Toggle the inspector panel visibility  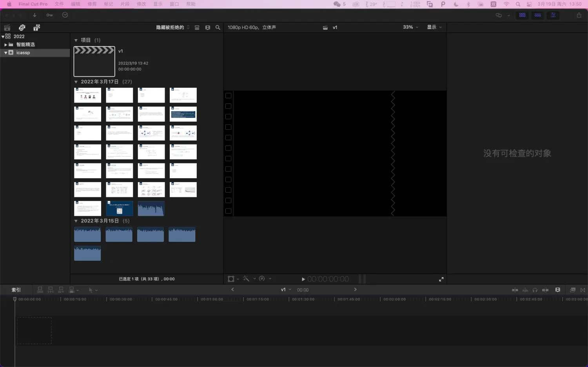[553, 15]
